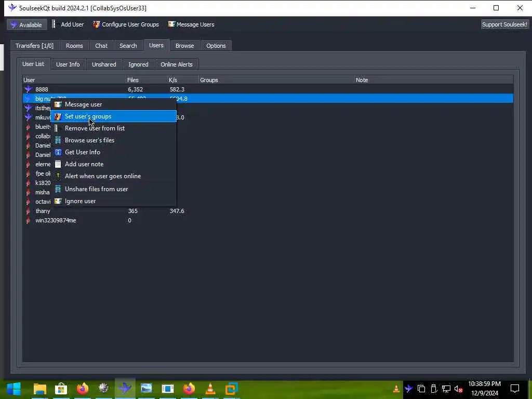Click the VirtualBox icon in the taskbar
Image resolution: width=532 pixels, height=399 pixels.
coord(232,389)
